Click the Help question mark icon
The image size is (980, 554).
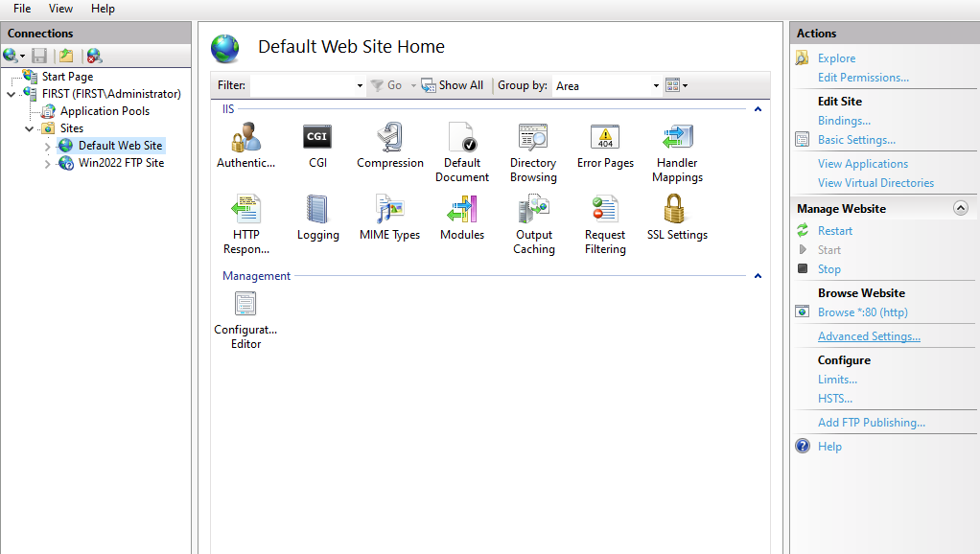[803, 446]
